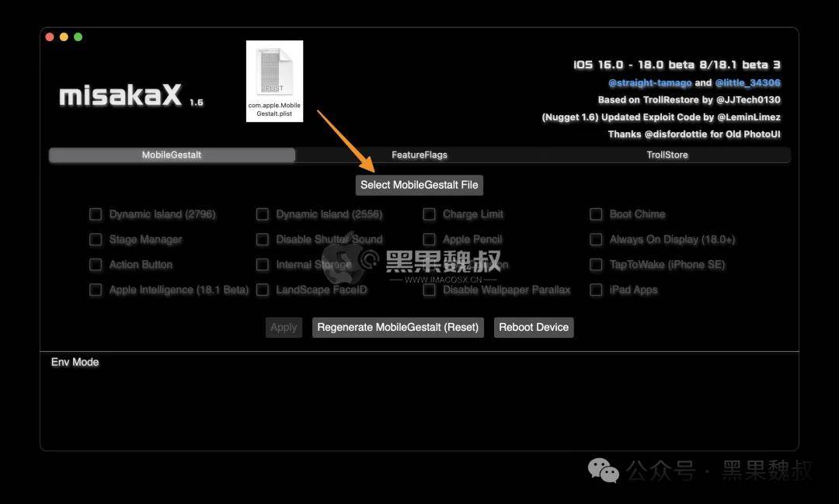Enable the iPad Apps checkbox
This screenshot has width=839, height=504.
pos(596,290)
